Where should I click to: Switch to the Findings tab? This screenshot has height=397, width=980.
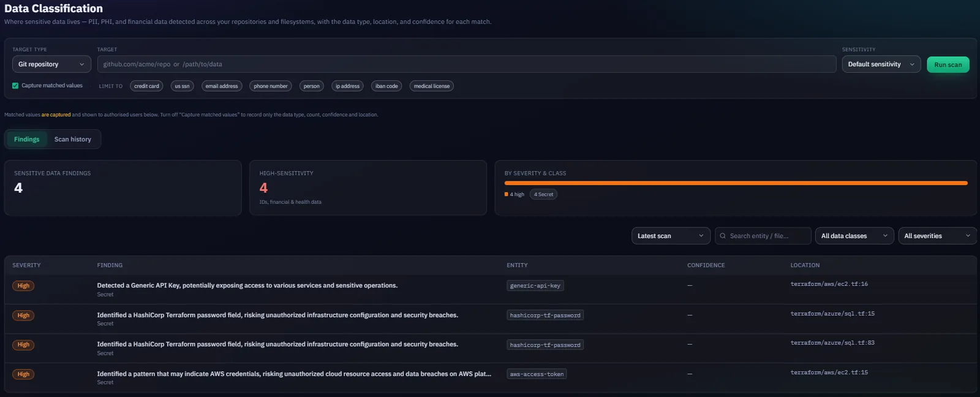pos(27,139)
